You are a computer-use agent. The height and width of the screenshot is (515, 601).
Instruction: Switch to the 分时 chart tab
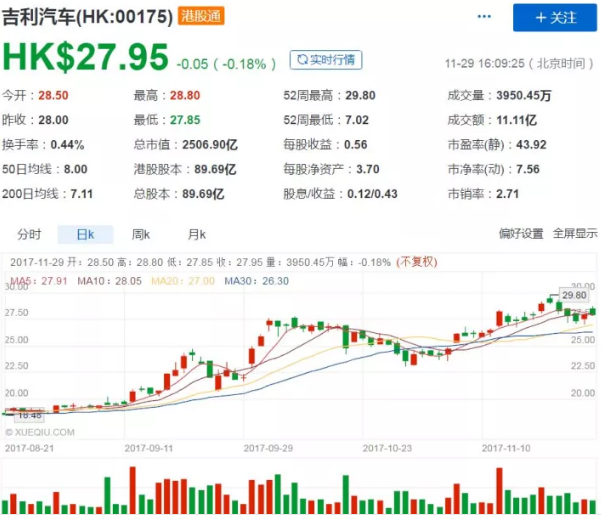[x=29, y=234]
